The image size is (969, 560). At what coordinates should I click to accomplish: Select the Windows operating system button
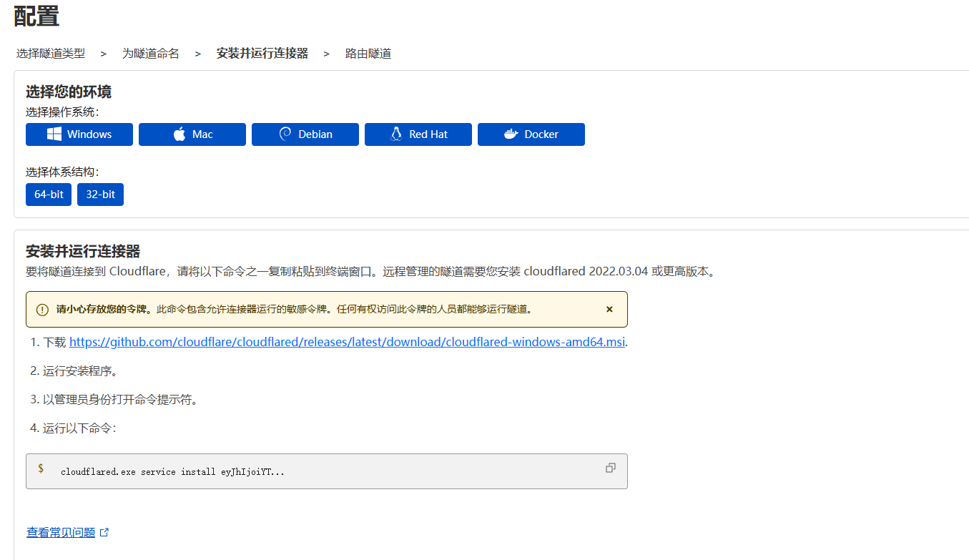(79, 134)
